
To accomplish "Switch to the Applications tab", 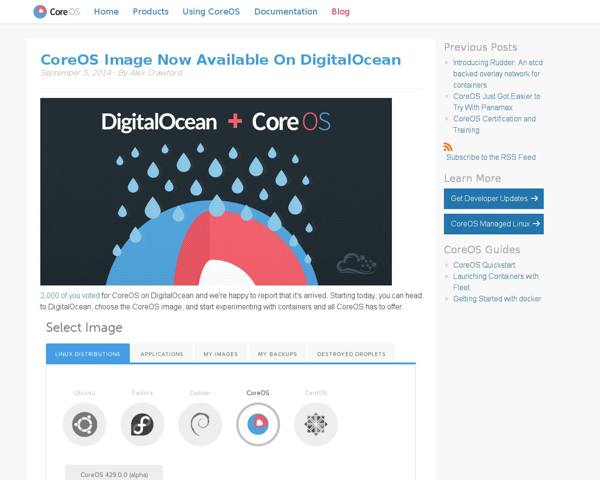I will click(162, 354).
